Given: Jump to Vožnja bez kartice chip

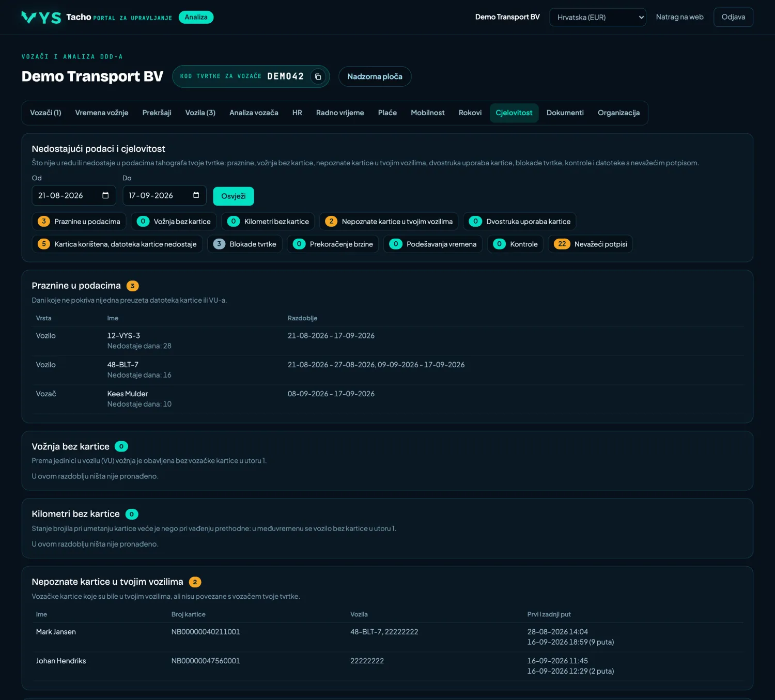Looking at the screenshot, I should [x=174, y=222].
